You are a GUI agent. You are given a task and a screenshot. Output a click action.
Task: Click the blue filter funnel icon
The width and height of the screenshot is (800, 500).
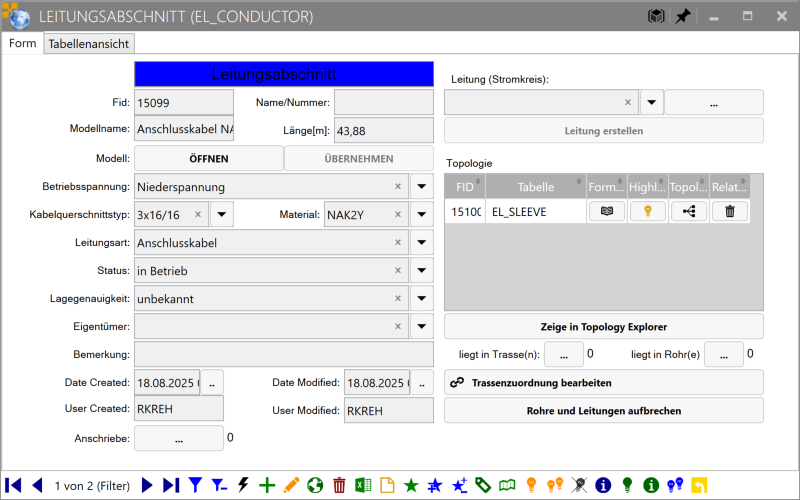coord(195,485)
